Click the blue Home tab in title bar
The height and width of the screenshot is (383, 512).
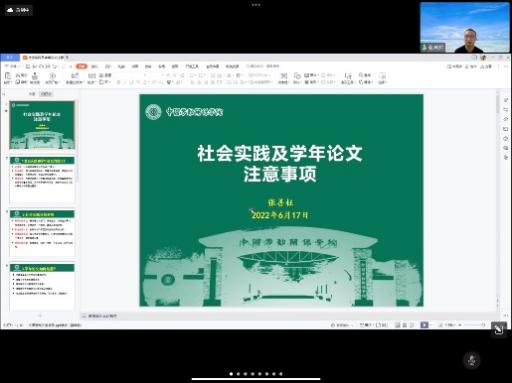point(10,57)
